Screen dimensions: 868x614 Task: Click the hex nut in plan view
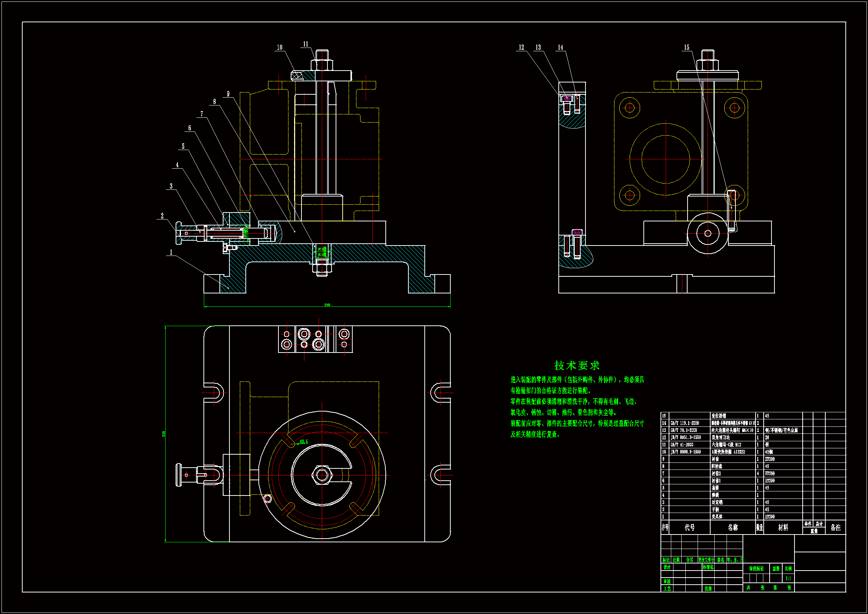click(x=322, y=475)
